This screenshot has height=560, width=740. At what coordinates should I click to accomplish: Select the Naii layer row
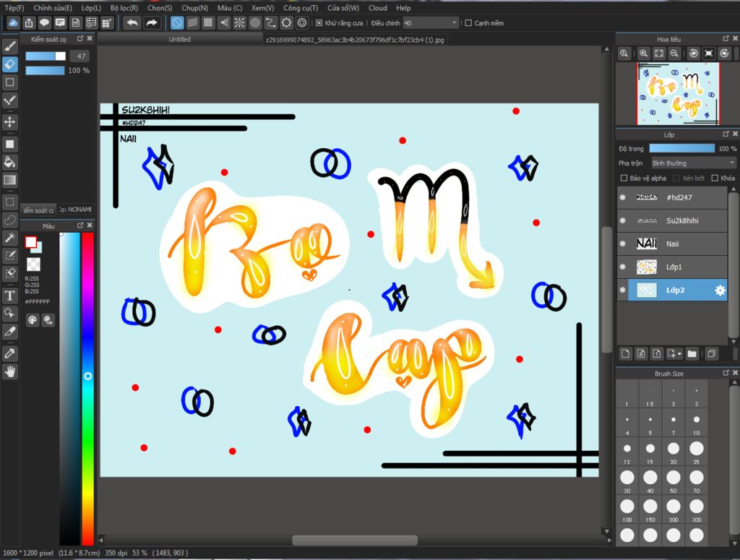pyautogui.click(x=672, y=244)
